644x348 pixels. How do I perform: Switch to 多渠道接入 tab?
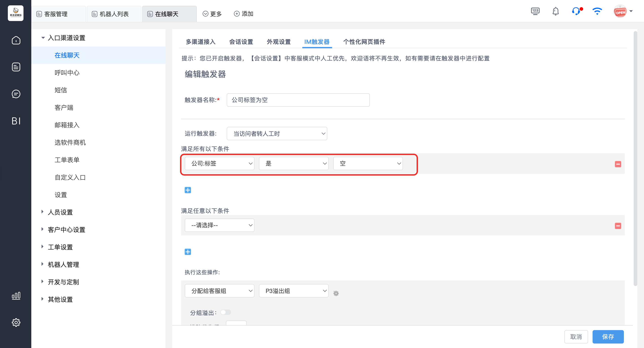(201, 42)
